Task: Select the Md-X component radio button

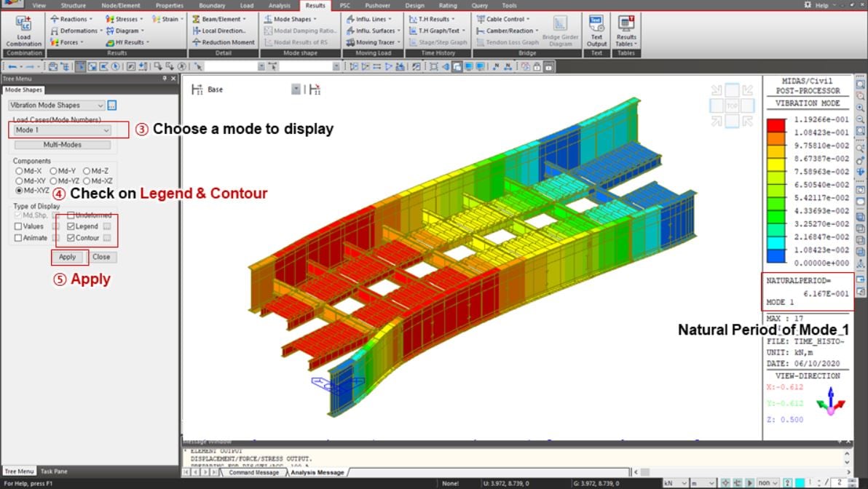Action: tap(19, 172)
